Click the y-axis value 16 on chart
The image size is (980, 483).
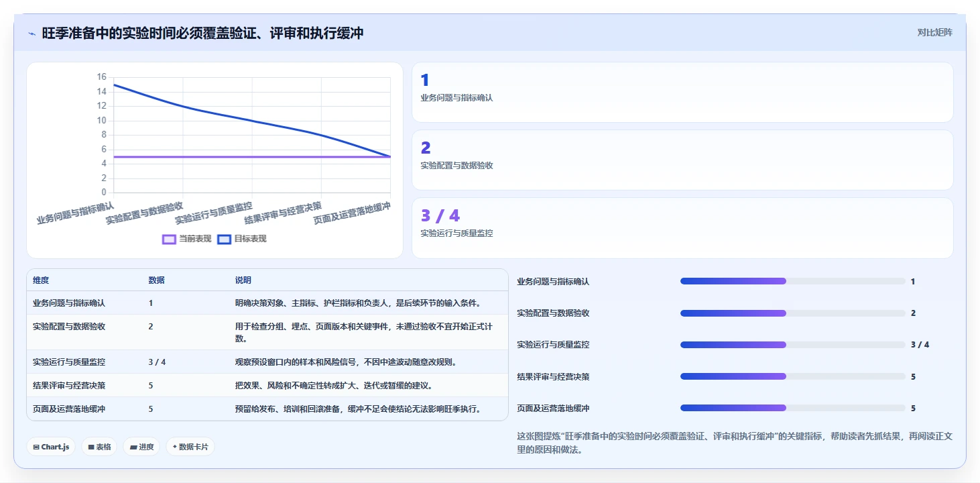101,77
